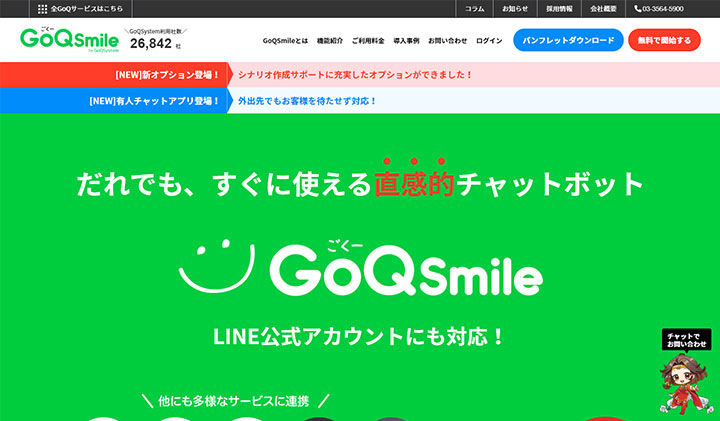Image resolution: width=720 pixels, height=421 pixels.
Task: Click パンフレットダウンロード blue button
Action: pyautogui.click(x=568, y=40)
